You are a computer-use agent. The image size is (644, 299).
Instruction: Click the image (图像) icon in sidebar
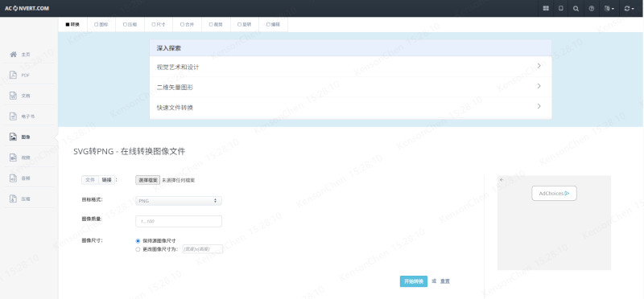(13, 137)
